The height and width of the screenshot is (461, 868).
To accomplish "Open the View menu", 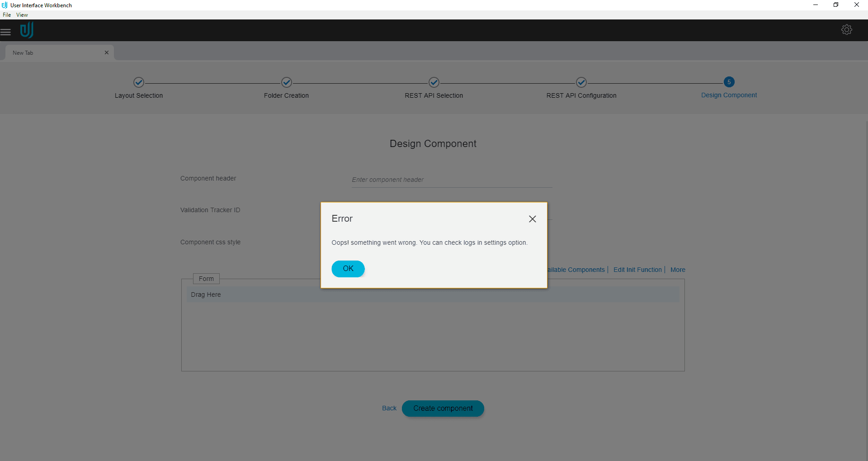I will tap(21, 14).
